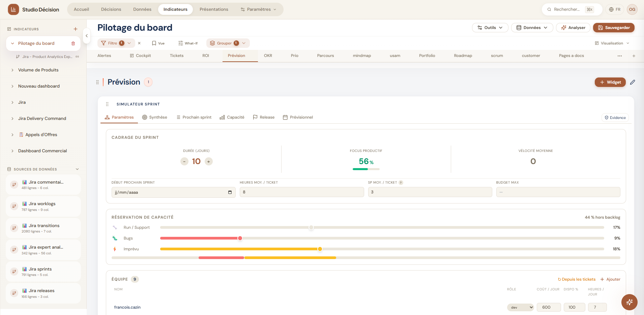This screenshot has width=644, height=315.
Task: Open the Visualisation dropdown
Action: point(612,43)
